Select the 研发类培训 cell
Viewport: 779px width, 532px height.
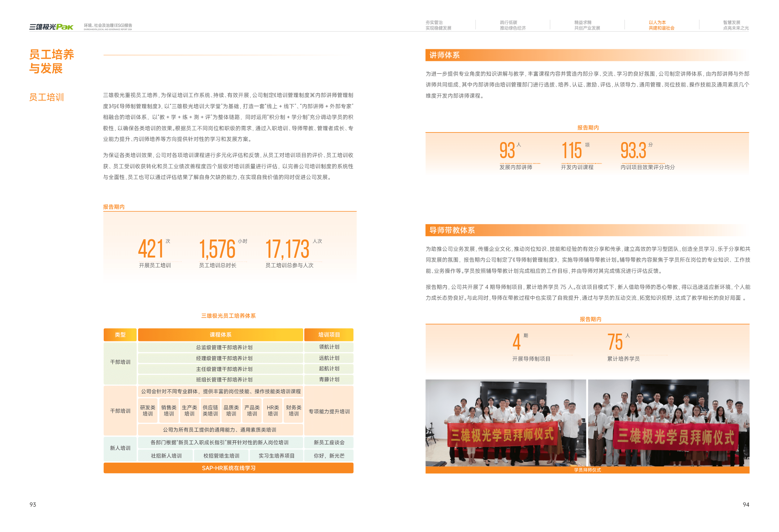click(147, 411)
